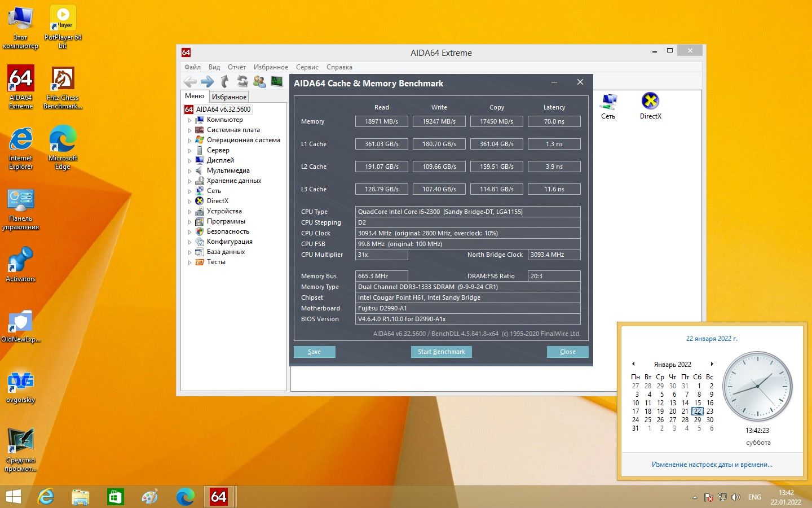Expand the Компьютер tree node

coord(189,120)
